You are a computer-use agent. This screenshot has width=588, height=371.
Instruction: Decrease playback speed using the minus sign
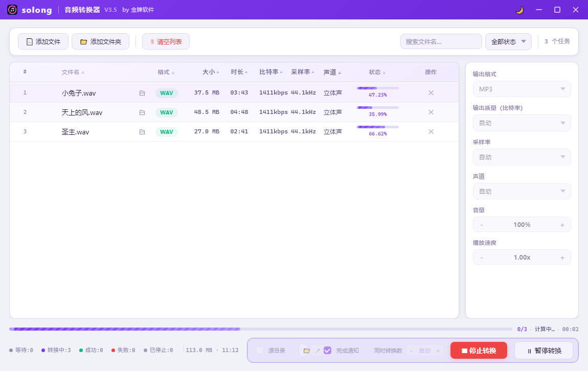(x=482, y=258)
